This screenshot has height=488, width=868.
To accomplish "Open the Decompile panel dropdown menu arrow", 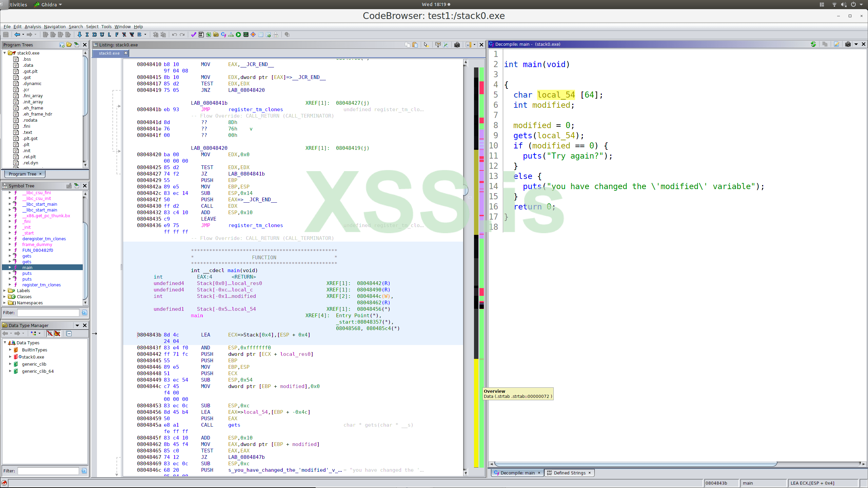I will [856, 44].
